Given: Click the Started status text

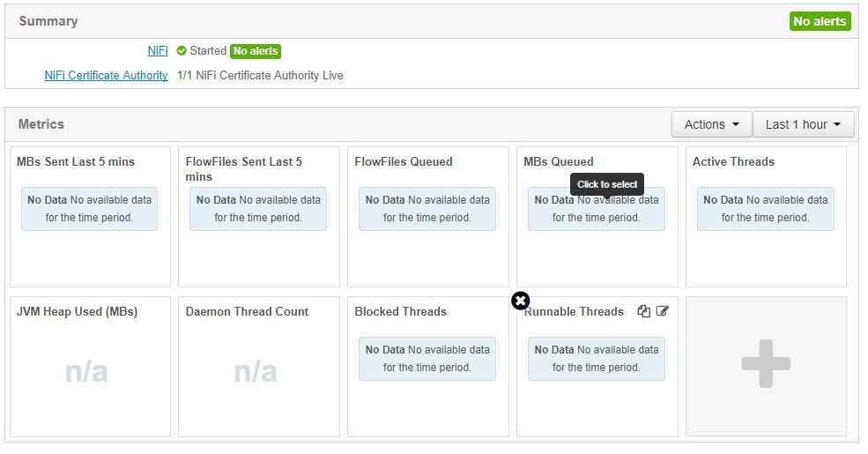Looking at the screenshot, I should (208, 50).
